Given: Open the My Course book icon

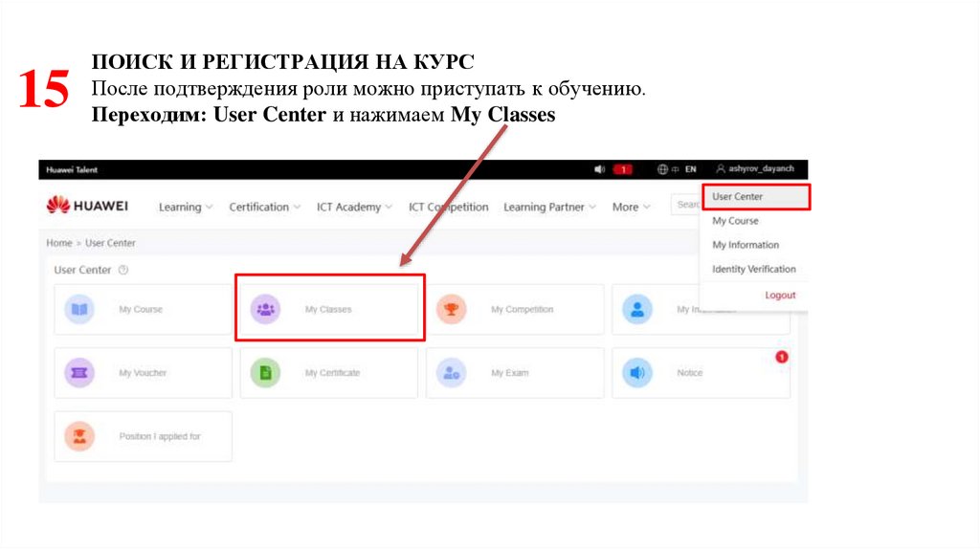Looking at the screenshot, I should pos(79,309).
